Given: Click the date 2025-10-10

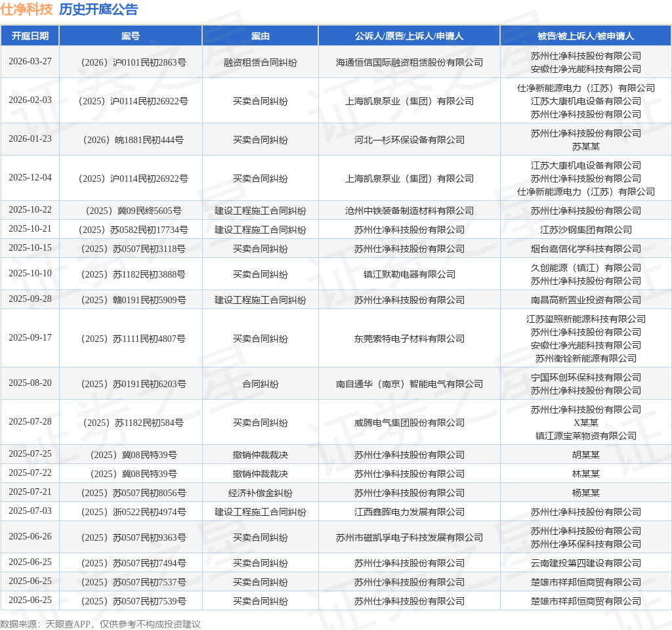Looking at the screenshot, I should (30, 273).
